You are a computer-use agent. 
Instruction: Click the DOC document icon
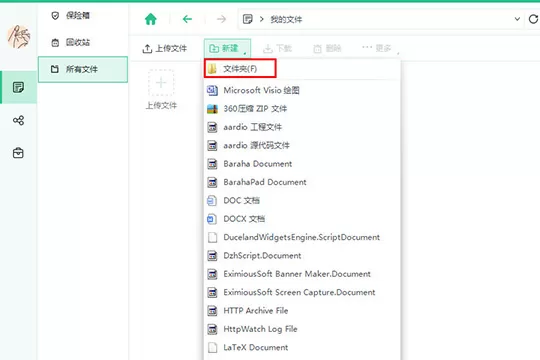pos(212,200)
